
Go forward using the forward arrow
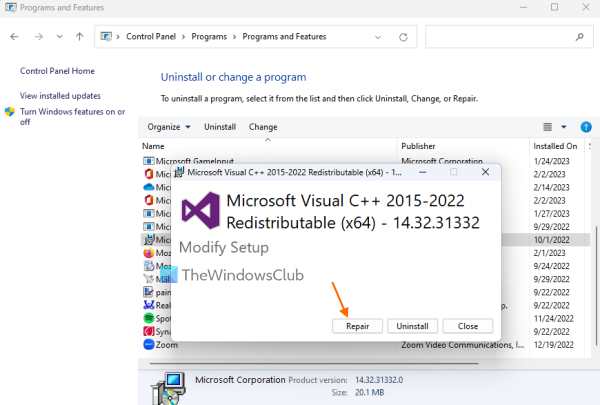coord(38,37)
